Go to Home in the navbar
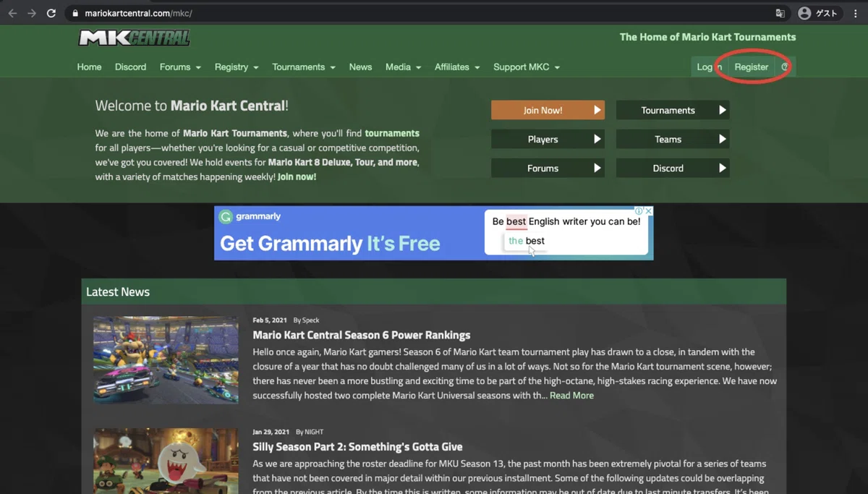The image size is (868, 494). [90, 67]
